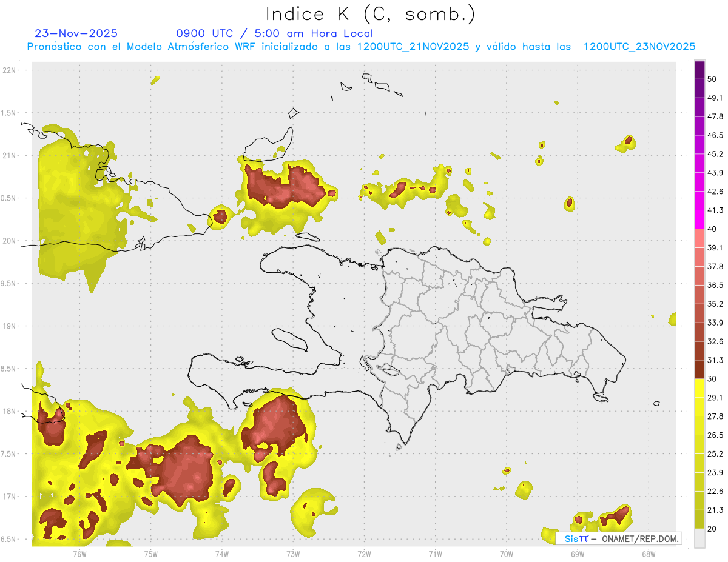Click "0900 UTC / 5:00 am Hora Local"
Viewport: 728px width, 562px height.
click(x=275, y=33)
